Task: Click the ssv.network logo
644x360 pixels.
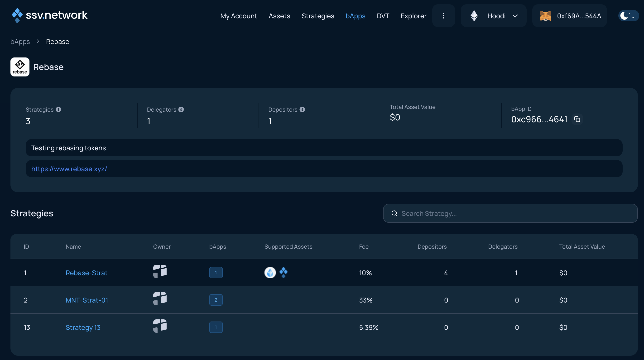Action: [50, 15]
